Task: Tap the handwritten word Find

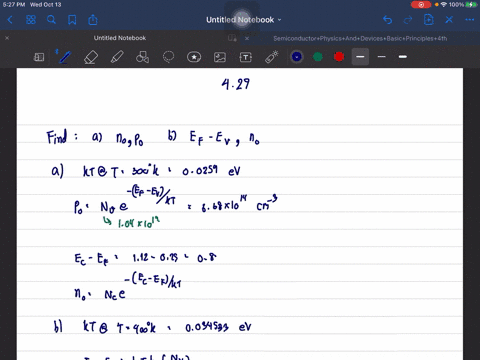Action: 57,137
